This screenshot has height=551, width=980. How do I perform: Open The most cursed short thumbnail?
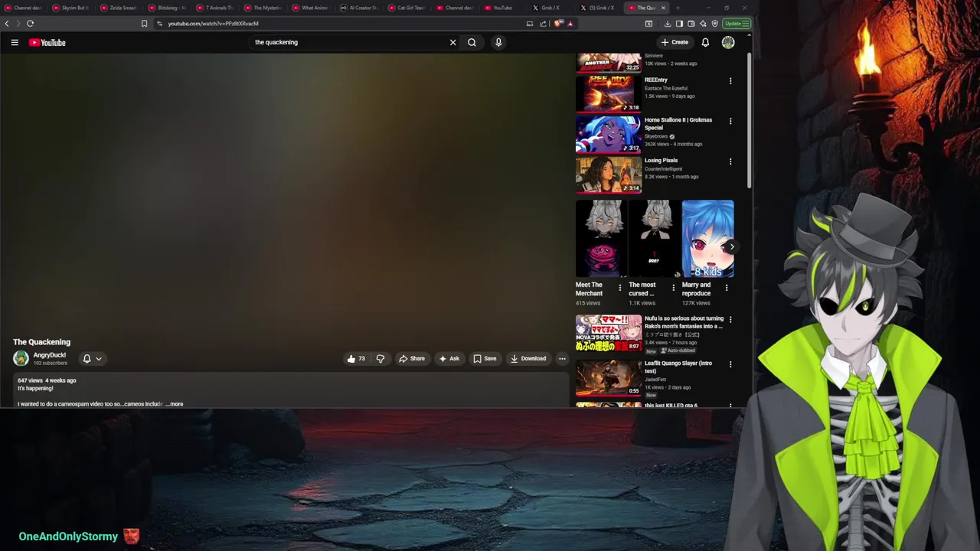click(655, 239)
